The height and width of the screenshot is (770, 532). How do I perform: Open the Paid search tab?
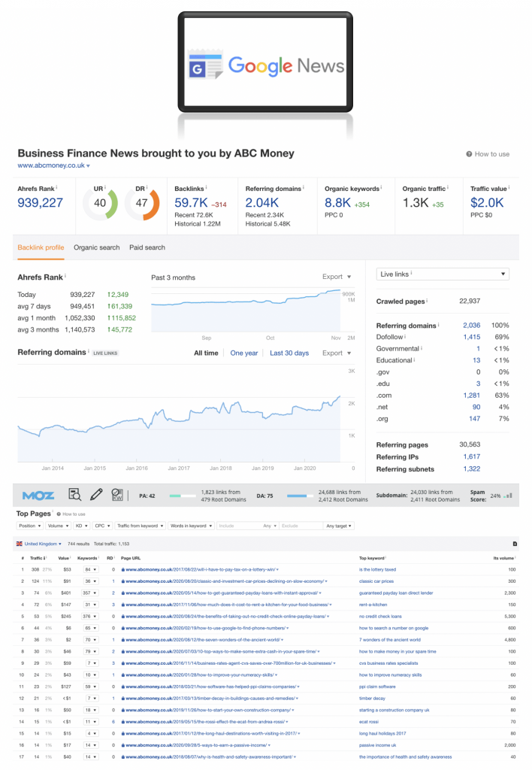[x=147, y=247]
